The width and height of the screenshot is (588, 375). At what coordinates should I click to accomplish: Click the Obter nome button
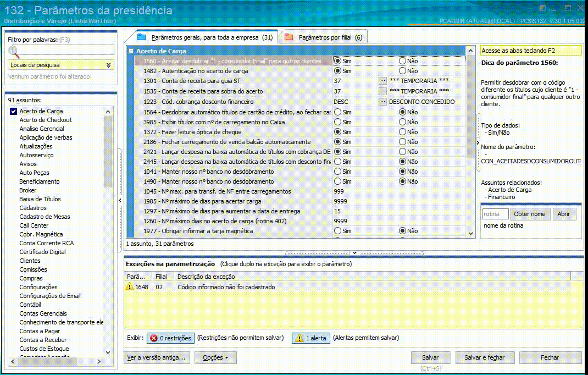pyautogui.click(x=530, y=214)
